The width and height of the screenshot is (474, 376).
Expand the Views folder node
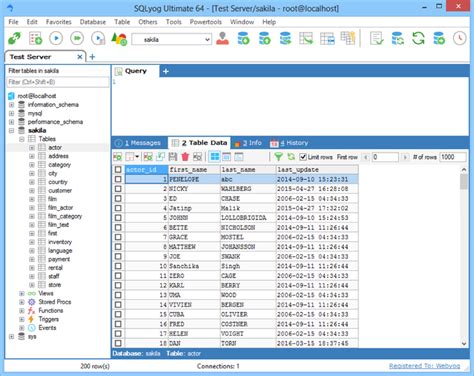[x=22, y=293]
